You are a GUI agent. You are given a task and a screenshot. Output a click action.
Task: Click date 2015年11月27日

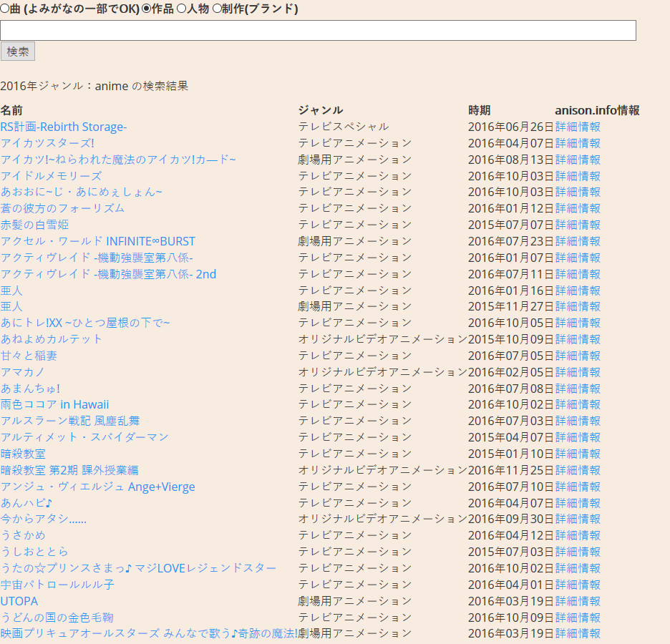point(511,306)
